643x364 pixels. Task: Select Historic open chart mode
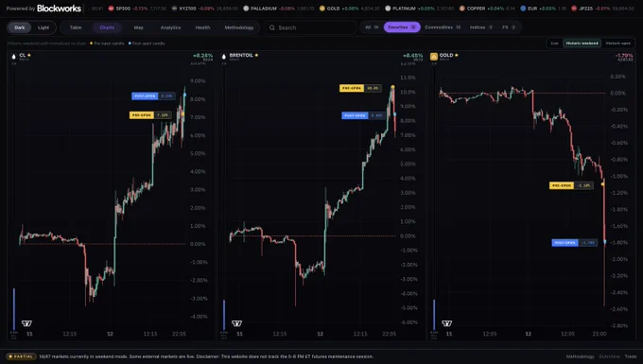click(x=618, y=43)
